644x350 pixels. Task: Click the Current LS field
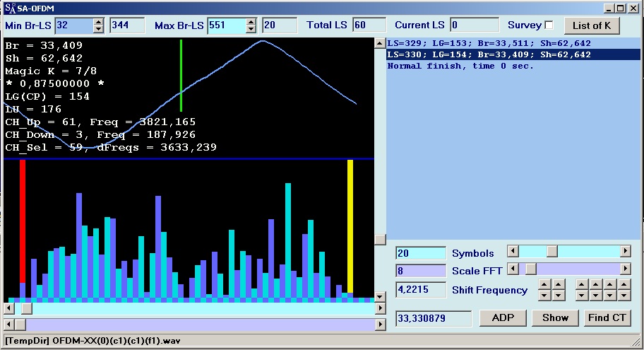475,25
